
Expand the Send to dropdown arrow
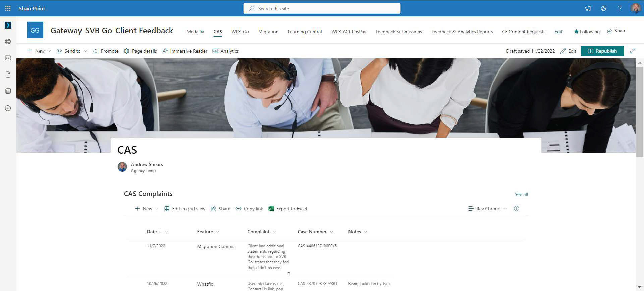click(x=85, y=51)
